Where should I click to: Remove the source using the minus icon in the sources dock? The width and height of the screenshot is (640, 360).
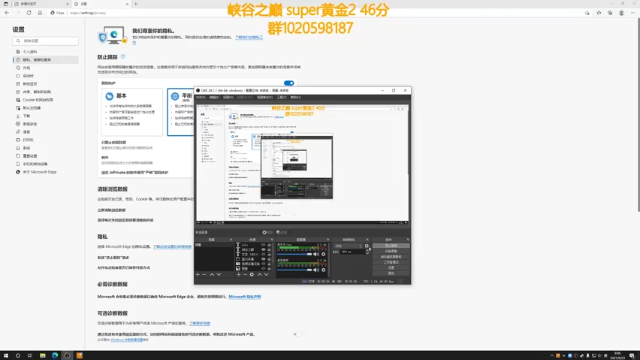coord(245,275)
